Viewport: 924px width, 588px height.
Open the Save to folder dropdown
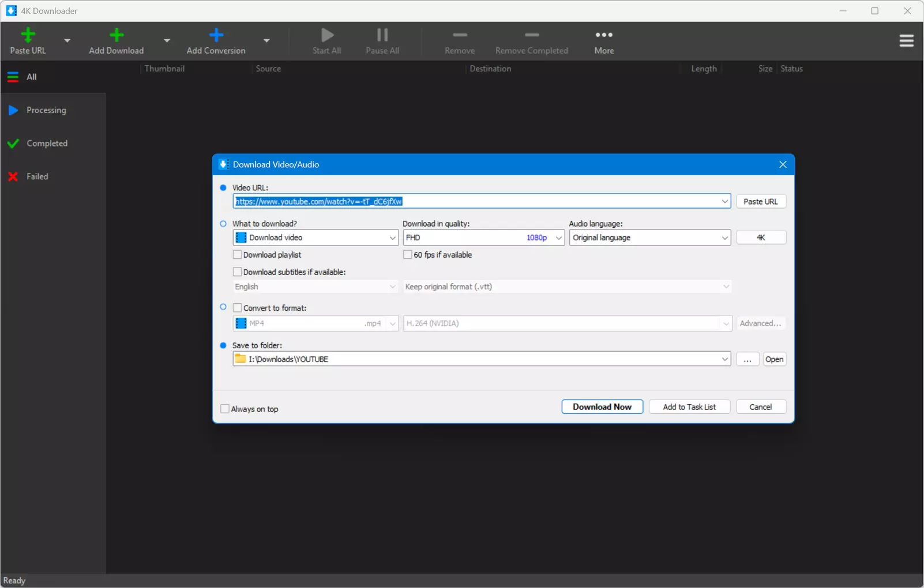(x=725, y=359)
